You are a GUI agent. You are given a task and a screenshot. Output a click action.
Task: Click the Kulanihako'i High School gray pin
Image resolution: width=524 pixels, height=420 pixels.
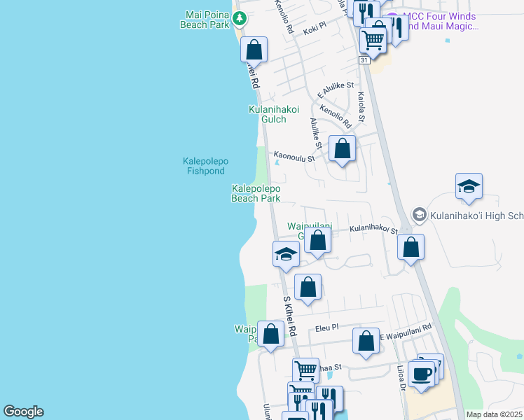point(419,215)
